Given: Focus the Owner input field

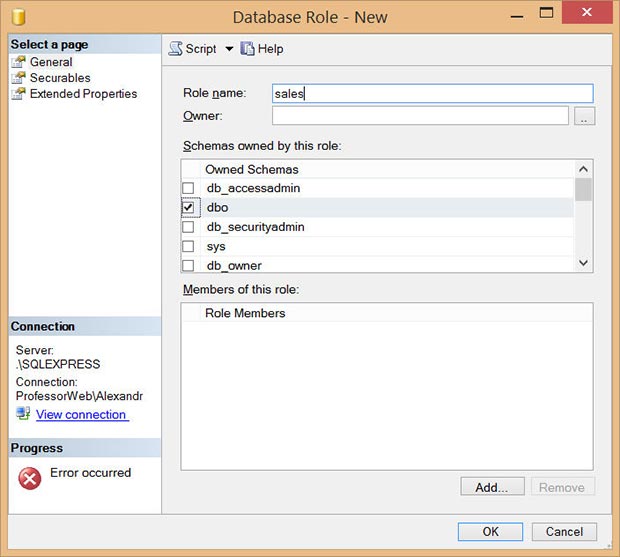Looking at the screenshot, I should [x=420, y=116].
